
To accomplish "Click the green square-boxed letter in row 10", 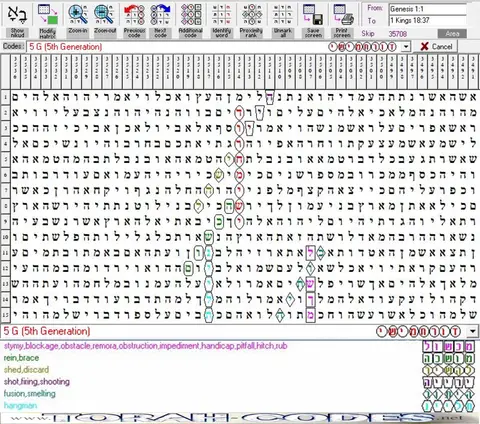I will (209, 237).
